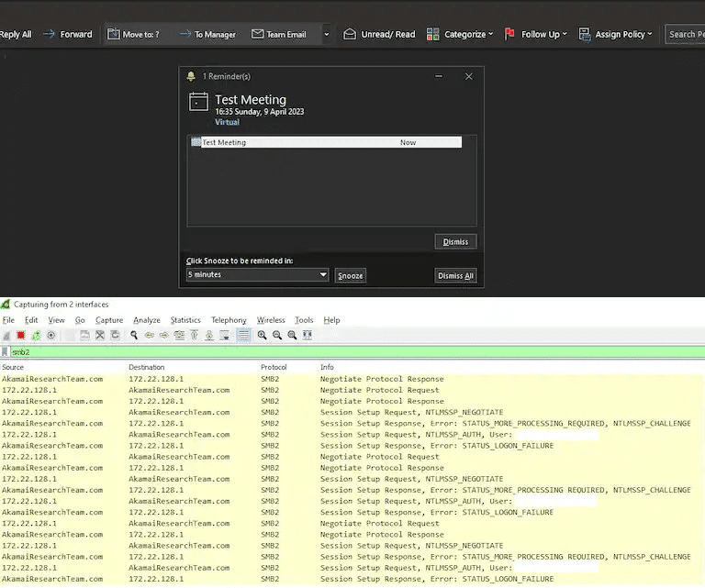
Task: Reset Wireshark text to normal size
Action: (292, 335)
